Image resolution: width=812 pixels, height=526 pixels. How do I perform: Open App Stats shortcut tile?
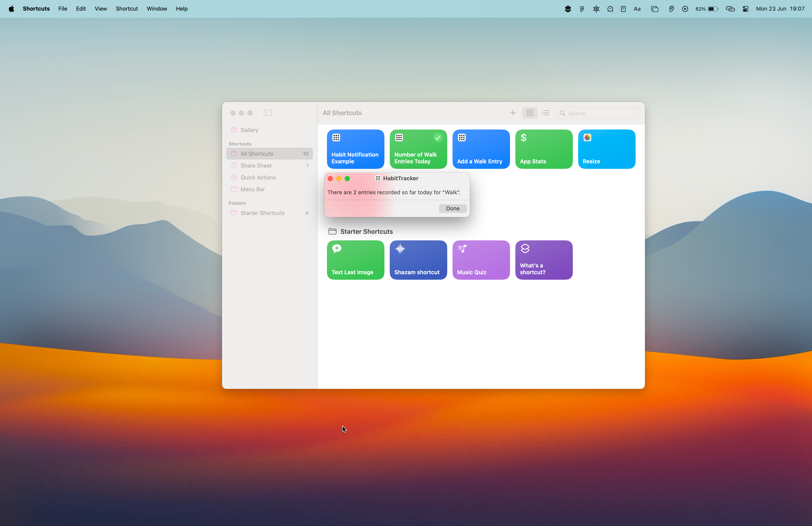click(x=544, y=149)
